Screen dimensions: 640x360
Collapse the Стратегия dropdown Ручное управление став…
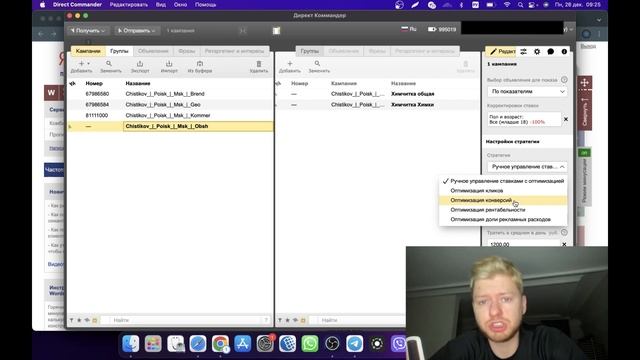pyautogui.click(x=527, y=167)
